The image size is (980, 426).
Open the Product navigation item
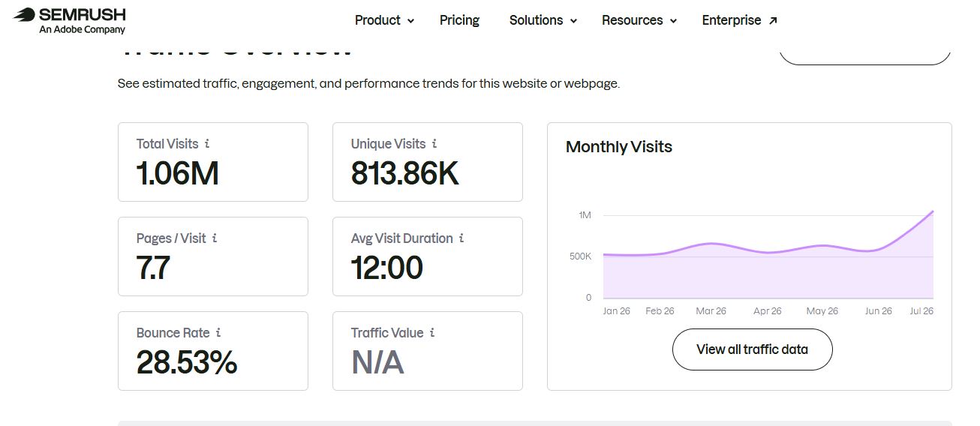[x=384, y=20]
